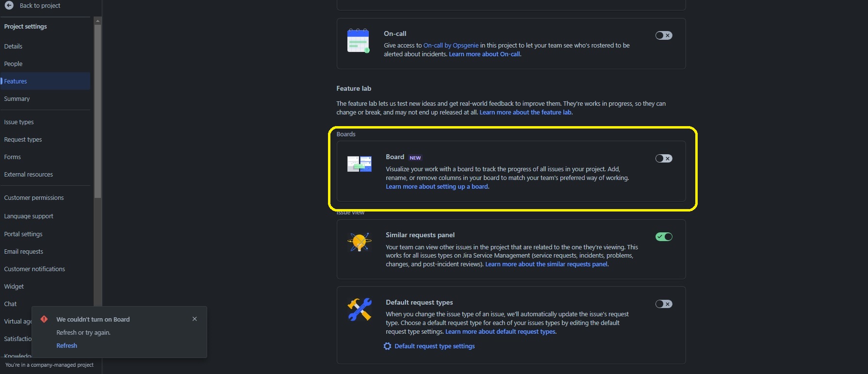Click the 'Feature lab' heading text
The width and height of the screenshot is (868, 374).
point(354,89)
